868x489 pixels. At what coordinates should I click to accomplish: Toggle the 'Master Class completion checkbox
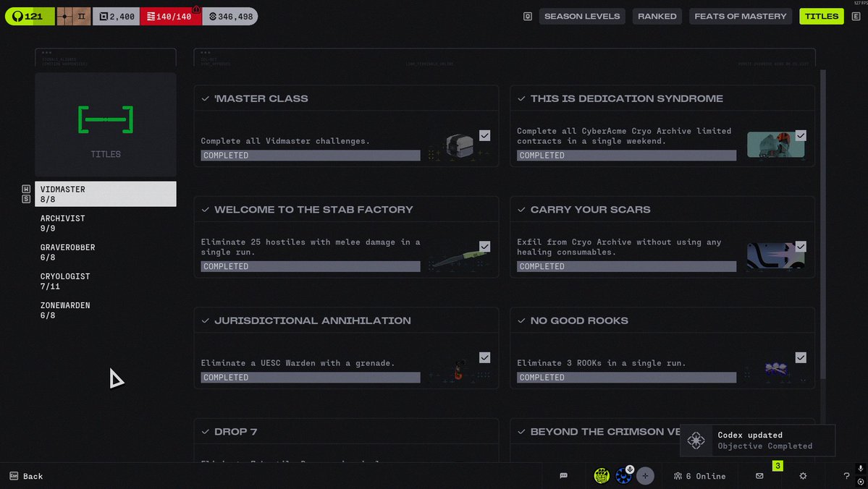(484, 135)
